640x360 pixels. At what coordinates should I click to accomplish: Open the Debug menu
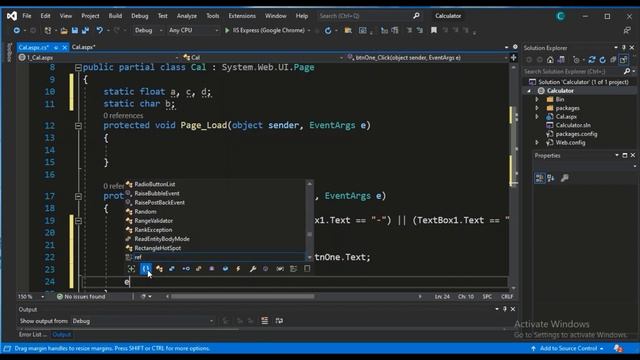pos(140,16)
